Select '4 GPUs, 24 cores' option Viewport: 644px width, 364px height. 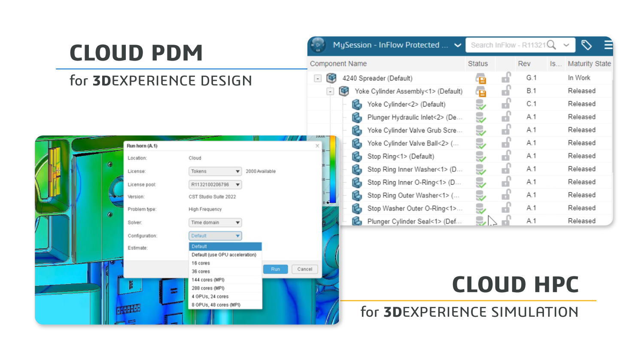pyautogui.click(x=225, y=297)
